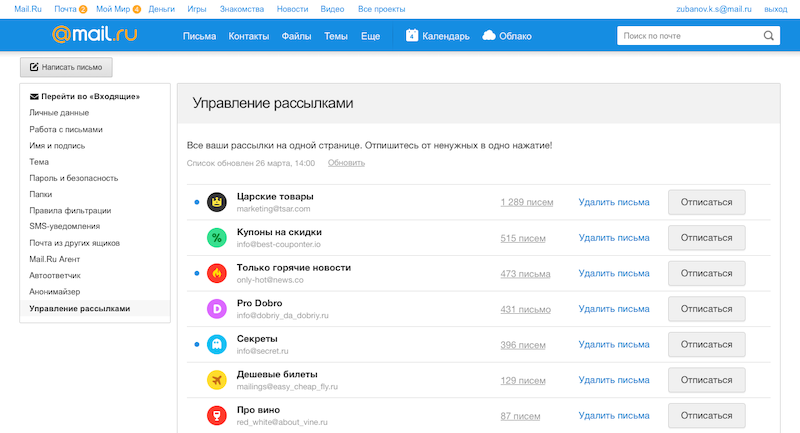Open Облако cloud storage
Viewport: 800px width, 433px height.
[507, 36]
